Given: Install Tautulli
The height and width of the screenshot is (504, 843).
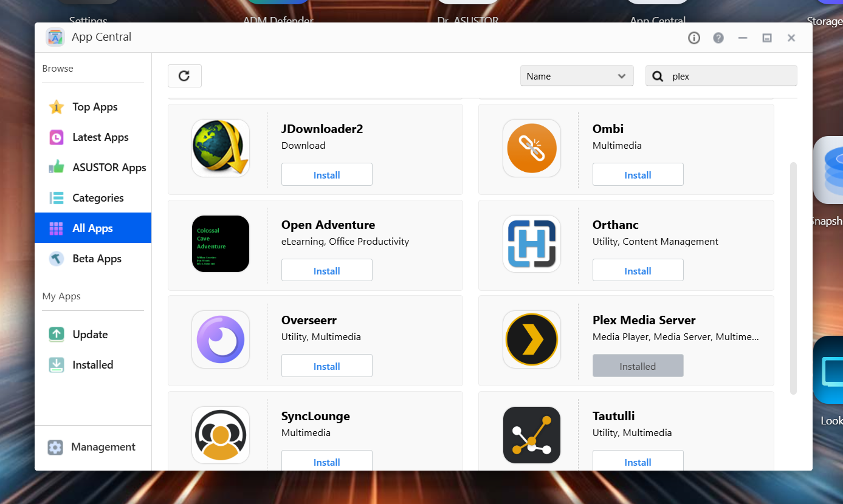Looking at the screenshot, I should (638, 461).
